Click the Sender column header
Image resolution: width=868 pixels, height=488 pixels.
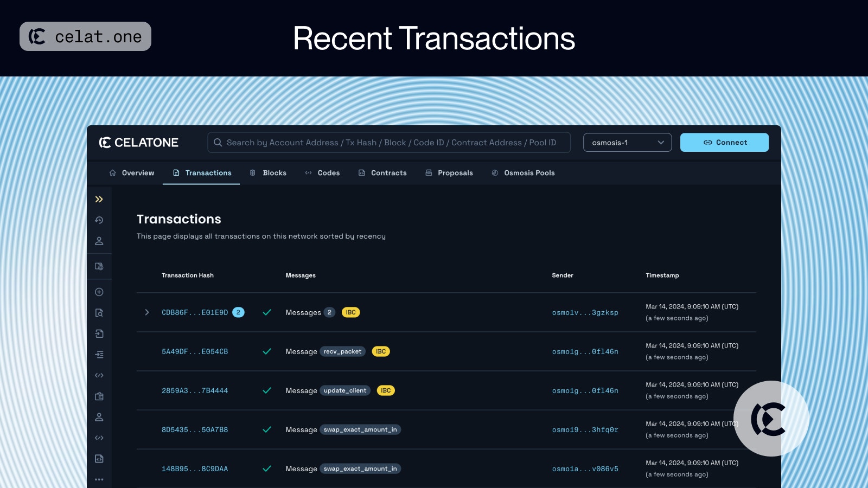(x=563, y=275)
